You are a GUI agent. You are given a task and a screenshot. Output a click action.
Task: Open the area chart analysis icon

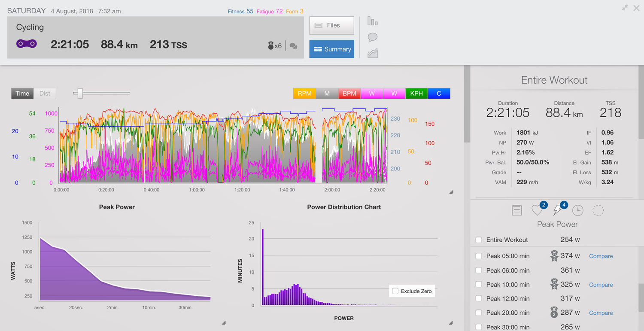[x=372, y=54]
